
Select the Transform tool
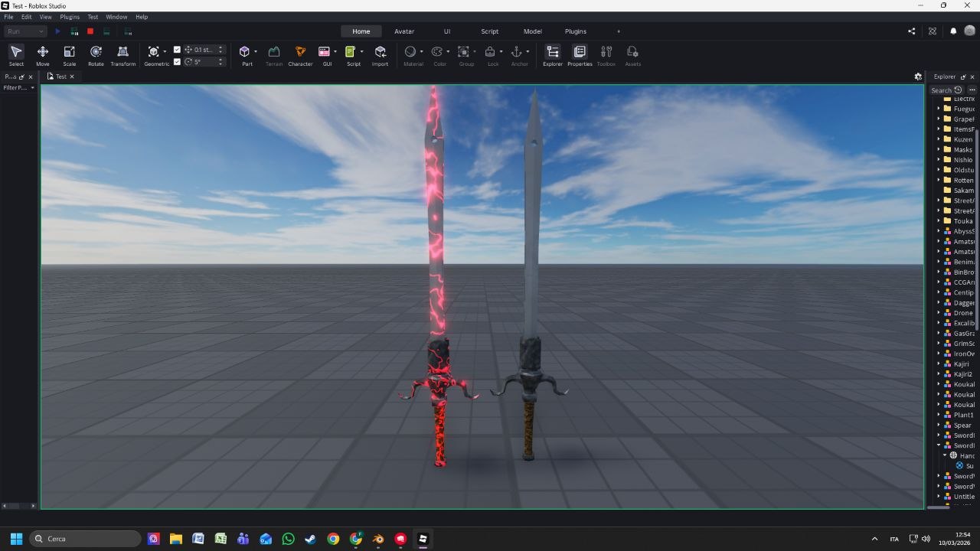coord(122,55)
